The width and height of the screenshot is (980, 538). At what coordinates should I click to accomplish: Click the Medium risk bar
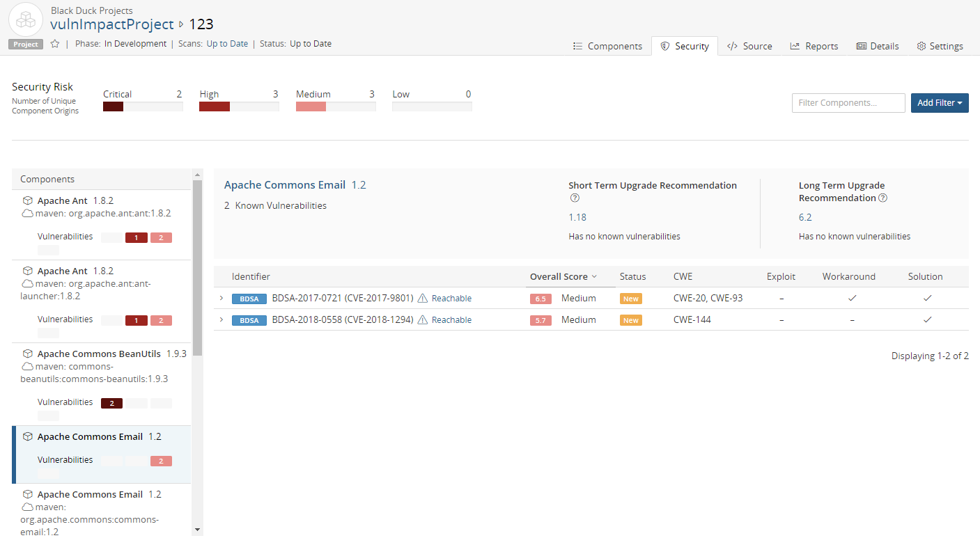[x=336, y=106]
